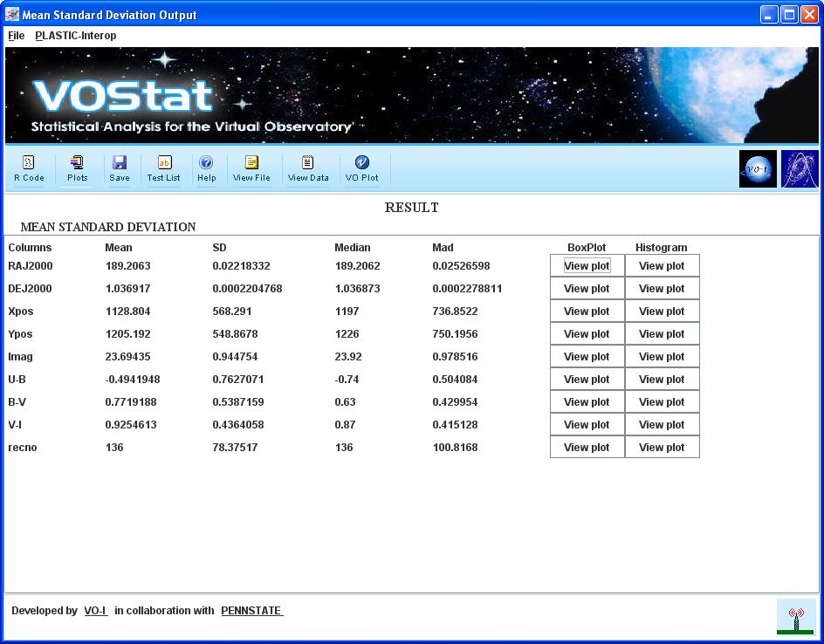Follow the PENNSTATE collaboration link

tap(251, 610)
